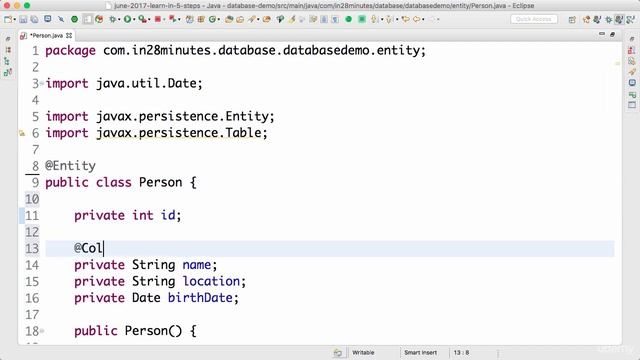Screen dimensions: 640x360
Task: Save the file with the floppy-disk icon
Action: [23, 19]
